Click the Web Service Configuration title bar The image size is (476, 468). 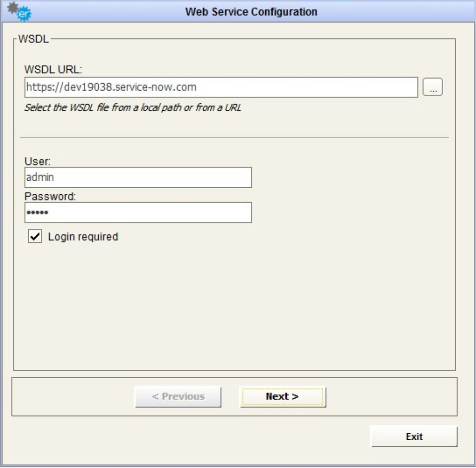click(x=251, y=11)
